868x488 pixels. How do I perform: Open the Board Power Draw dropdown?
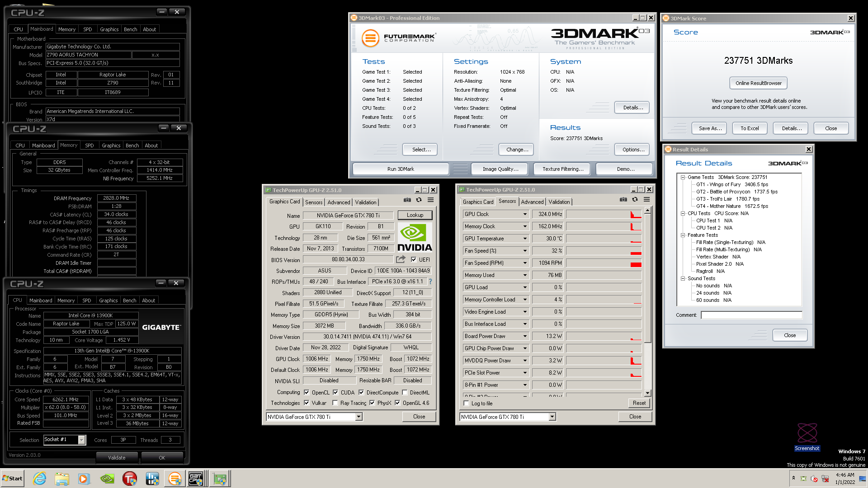tap(525, 336)
